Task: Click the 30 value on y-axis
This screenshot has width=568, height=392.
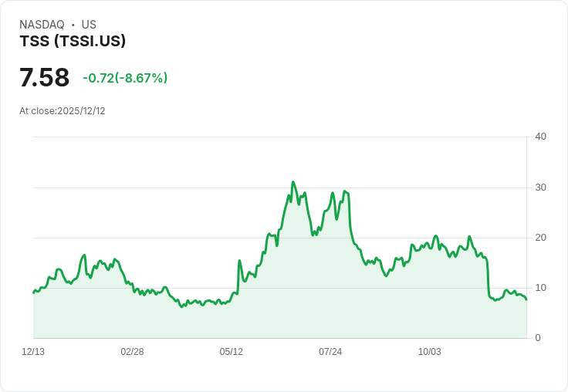Action: click(x=540, y=188)
